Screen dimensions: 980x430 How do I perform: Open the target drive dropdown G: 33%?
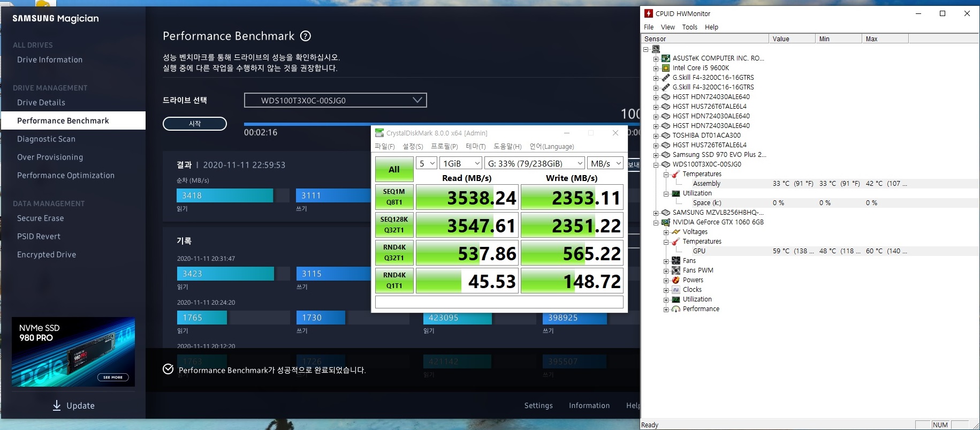[535, 163]
